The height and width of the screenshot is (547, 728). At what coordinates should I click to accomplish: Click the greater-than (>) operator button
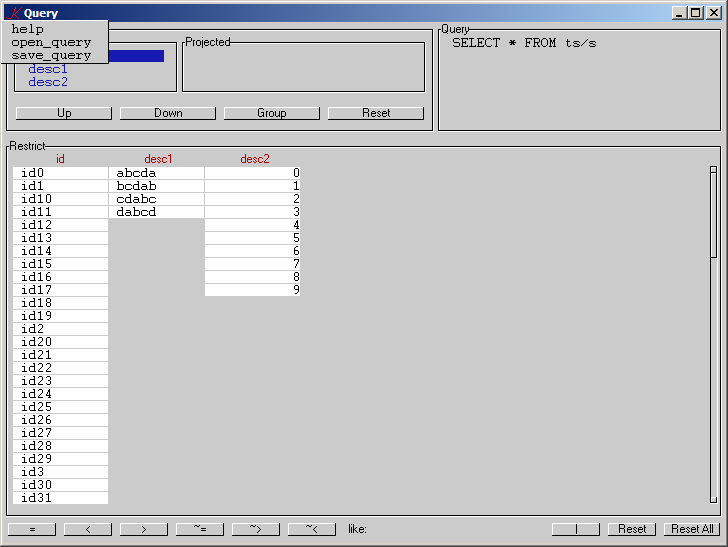[x=143, y=529]
